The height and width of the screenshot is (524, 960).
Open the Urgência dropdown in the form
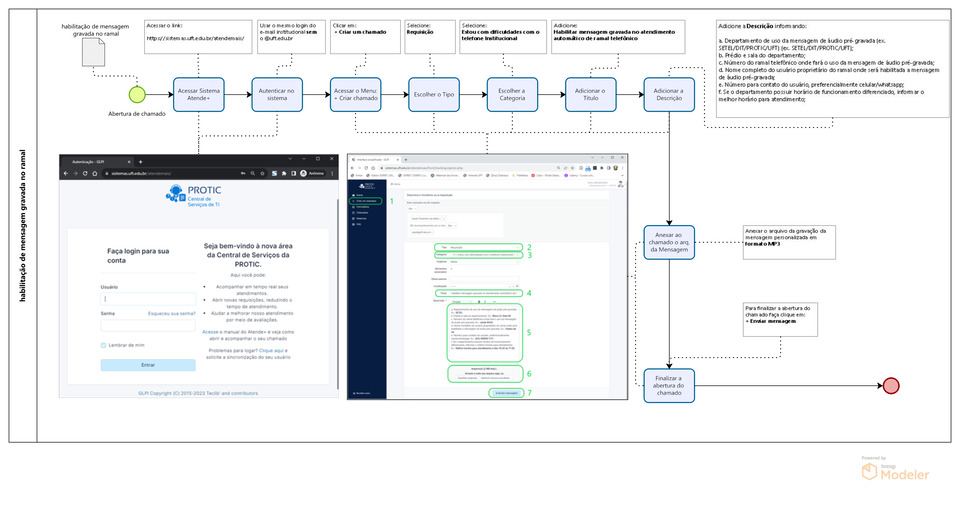[x=465, y=263]
